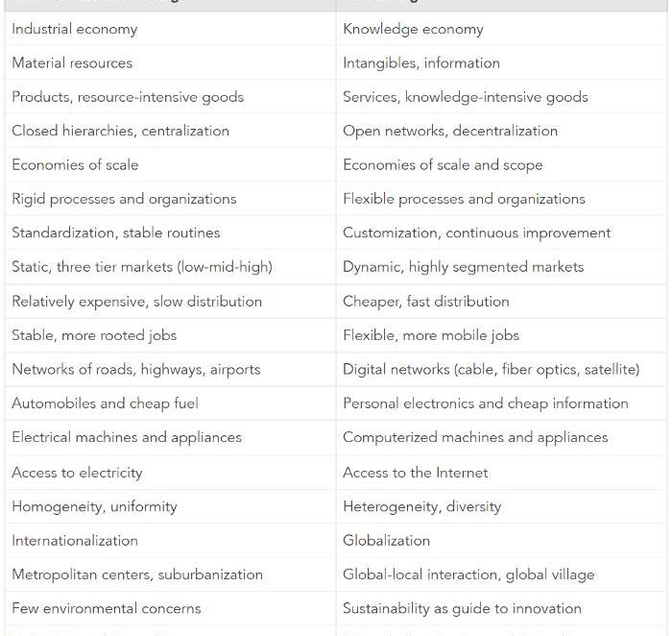Select the 'Knowledge economy' cell
The image size is (672, 636).
coord(413,29)
